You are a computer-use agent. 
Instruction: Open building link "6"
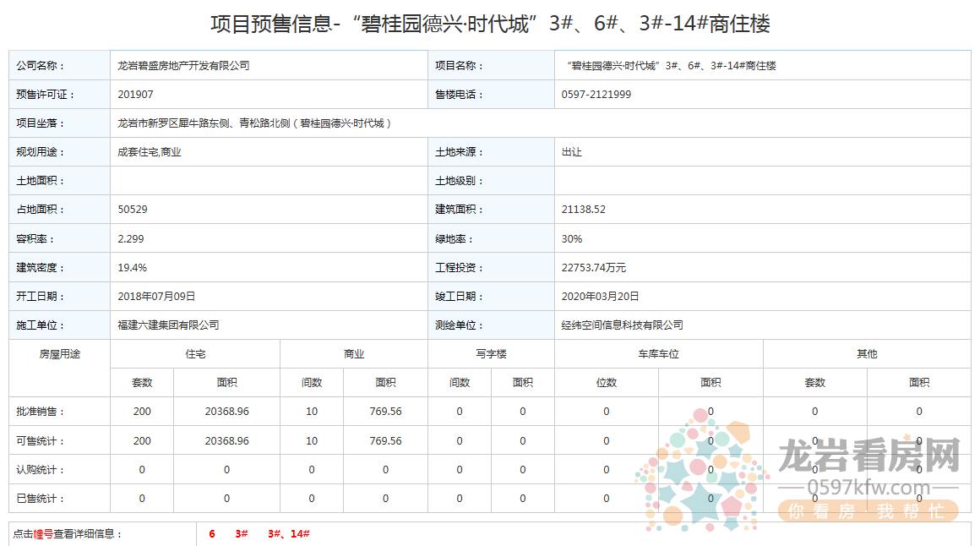click(213, 533)
